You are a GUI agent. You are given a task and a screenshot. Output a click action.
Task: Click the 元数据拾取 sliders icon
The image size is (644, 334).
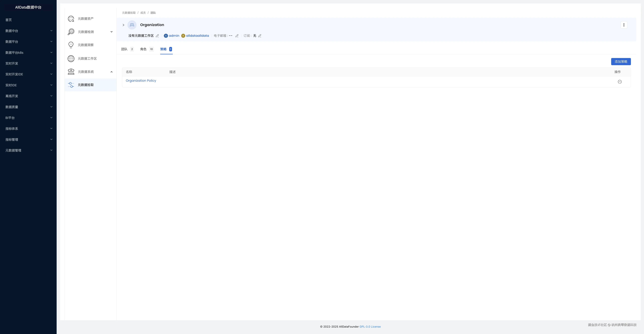(x=71, y=85)
